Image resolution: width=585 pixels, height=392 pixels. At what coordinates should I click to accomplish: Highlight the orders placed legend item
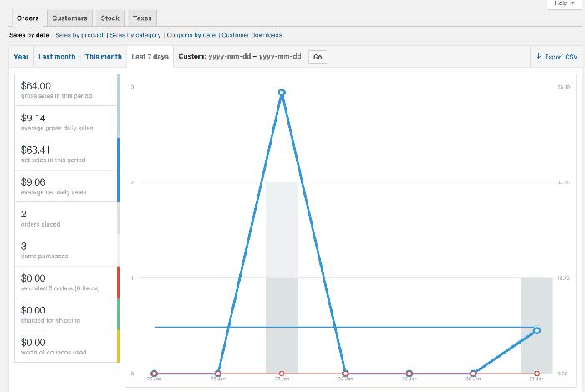pyautogui.click(x=65, y=218)
